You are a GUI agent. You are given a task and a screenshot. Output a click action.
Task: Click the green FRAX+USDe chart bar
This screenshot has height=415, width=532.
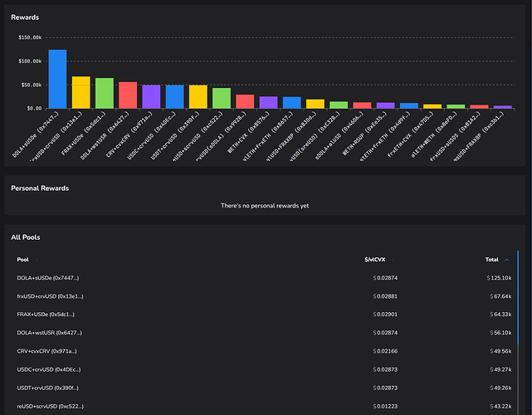click(x=105, y=93)
